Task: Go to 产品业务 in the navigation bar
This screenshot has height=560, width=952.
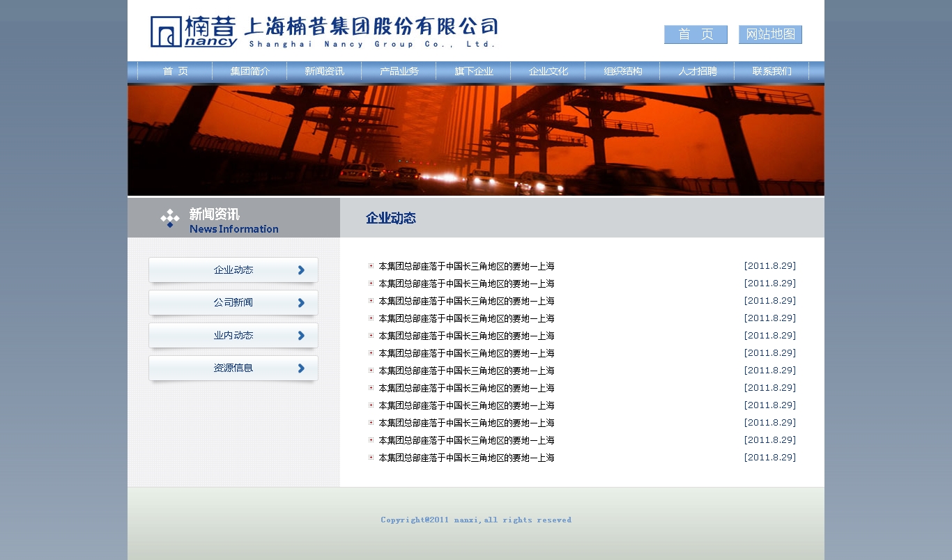Action: click(x=399, y=71)
